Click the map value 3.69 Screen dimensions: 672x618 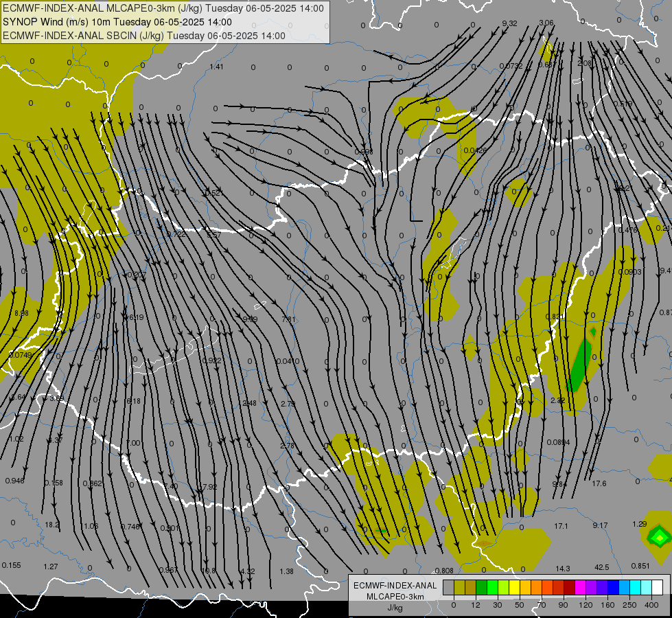click(56, 398)
